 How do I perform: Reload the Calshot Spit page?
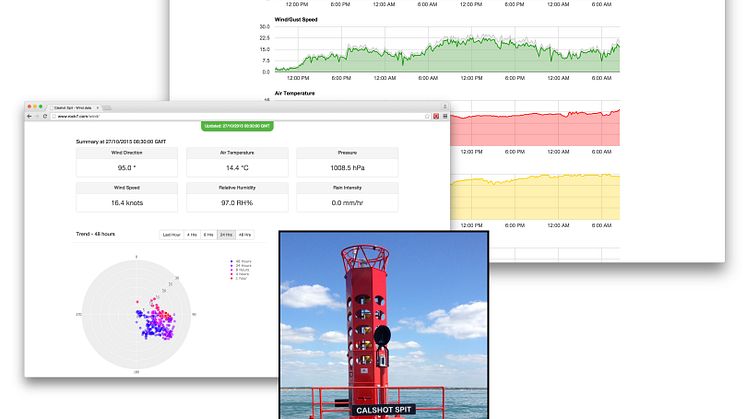45,116
